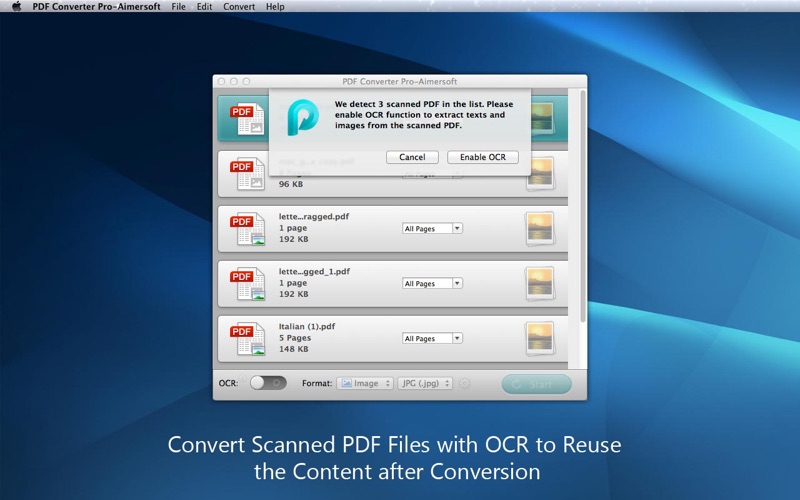The width and height of the screenshot is (800, 500).
Task: Open the Apple menu
Action: pyautogui.click(x=16, y=6)
